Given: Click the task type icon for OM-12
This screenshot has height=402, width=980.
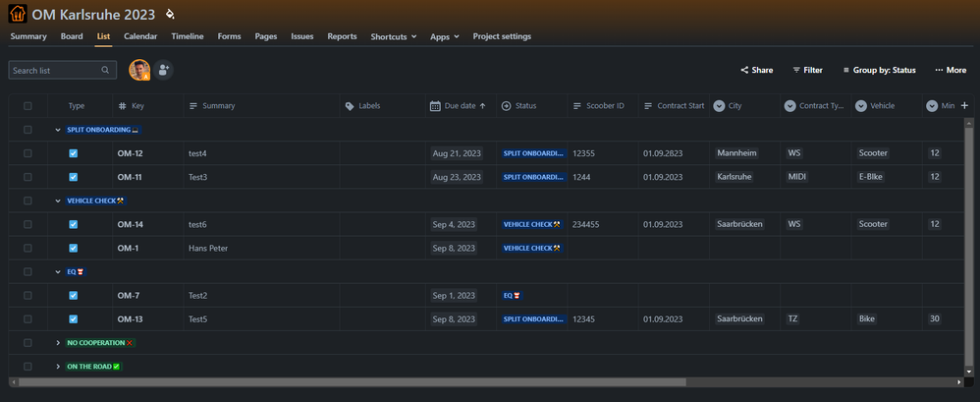Looking at the screenshot, I should [73, 153].
